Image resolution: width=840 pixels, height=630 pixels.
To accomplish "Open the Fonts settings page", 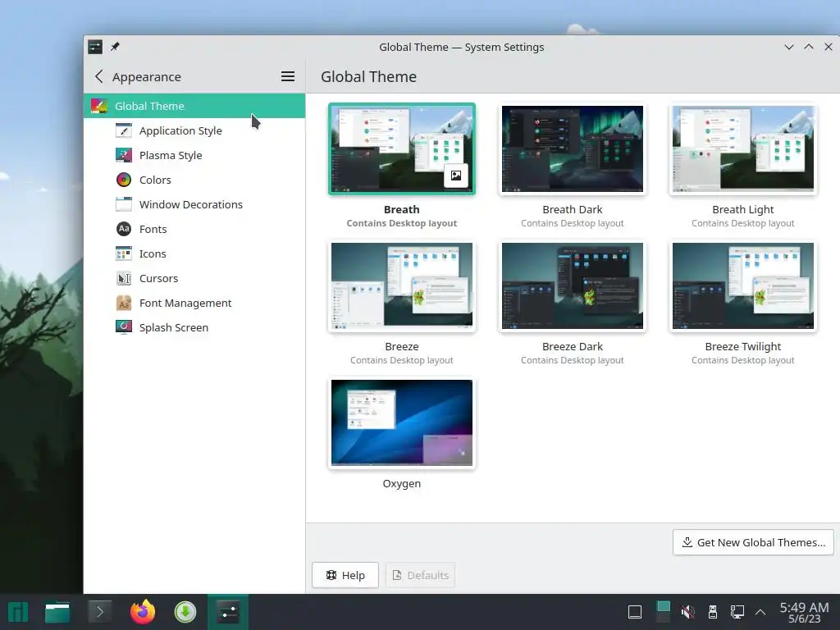I will [x=194, y=230].
